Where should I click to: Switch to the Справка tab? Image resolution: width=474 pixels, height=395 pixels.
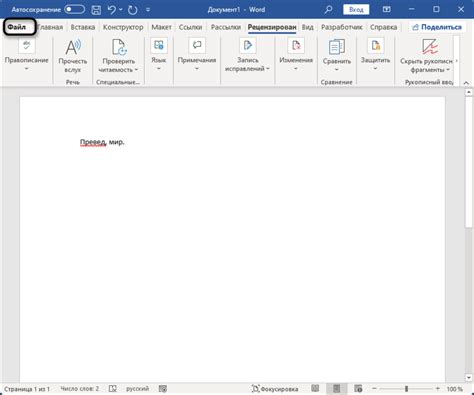tap(383, 27)
